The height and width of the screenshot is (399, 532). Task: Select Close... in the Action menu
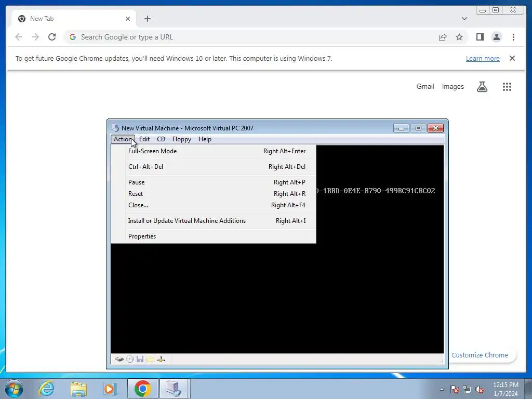[x=214, y=205]
